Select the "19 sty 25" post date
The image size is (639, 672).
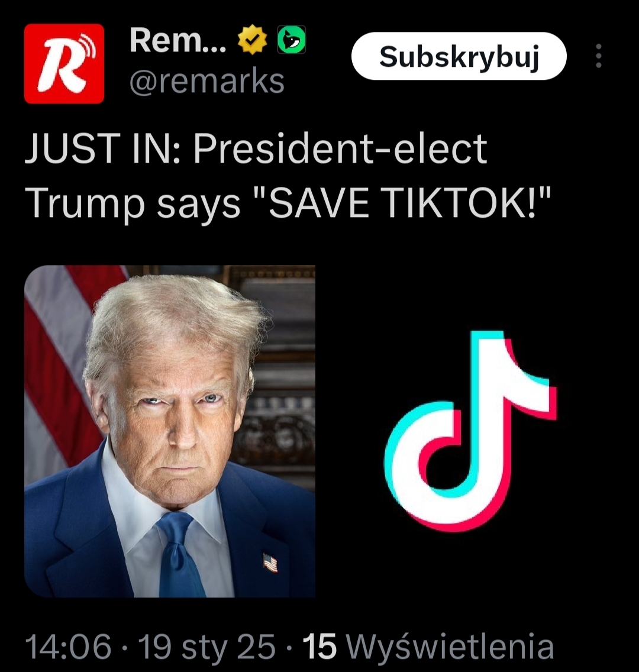[206, 646]
